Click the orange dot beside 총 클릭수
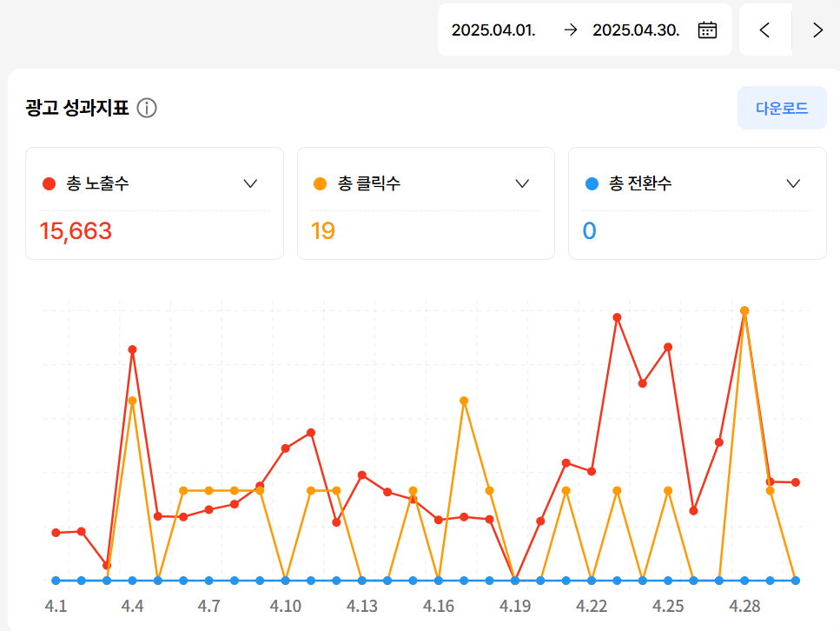This screenshot has width=840, height=631. pyautogui.click(x=321, y=184)
